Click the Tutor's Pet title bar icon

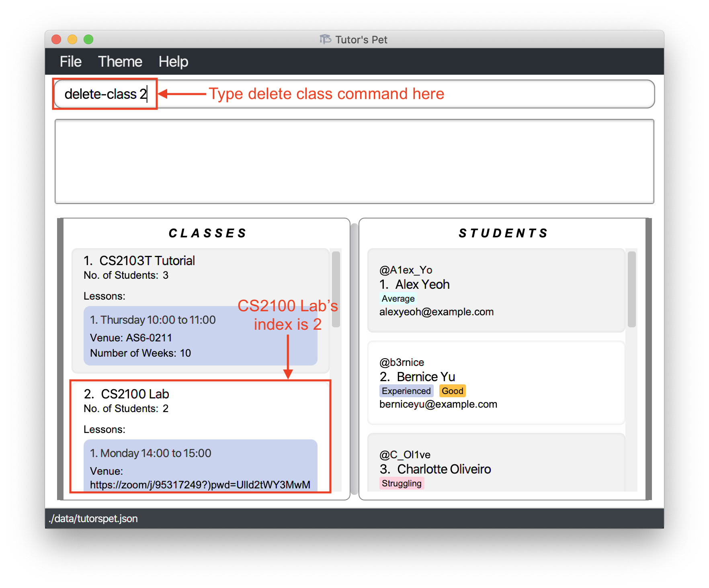coord(325,39)
